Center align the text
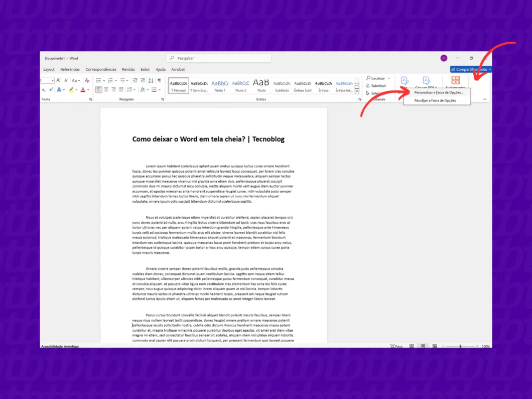Screen dimensions: 532x399 pos(106,89)
